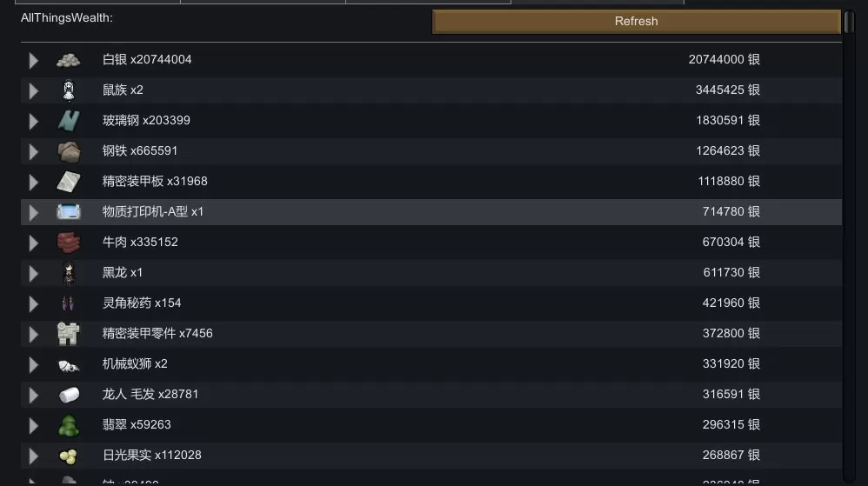Click the matter printer (物质打印机-A型) icon

[69, 212]
